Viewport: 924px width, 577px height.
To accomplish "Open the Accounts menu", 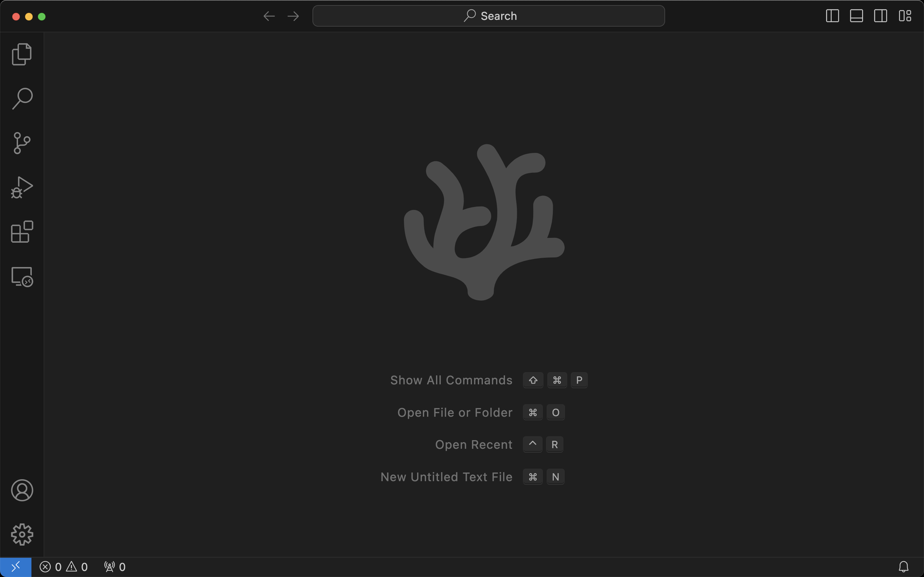I will pos(22,490).
